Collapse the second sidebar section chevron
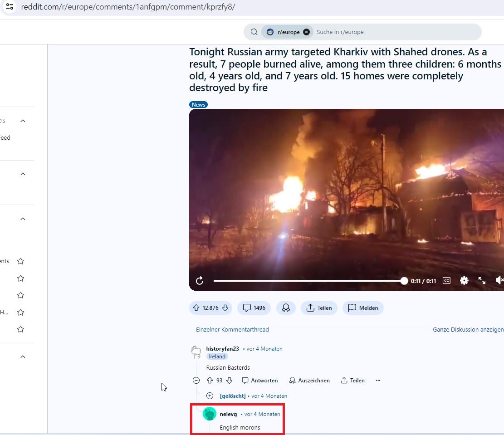504x435 pixels. [23, 174]
